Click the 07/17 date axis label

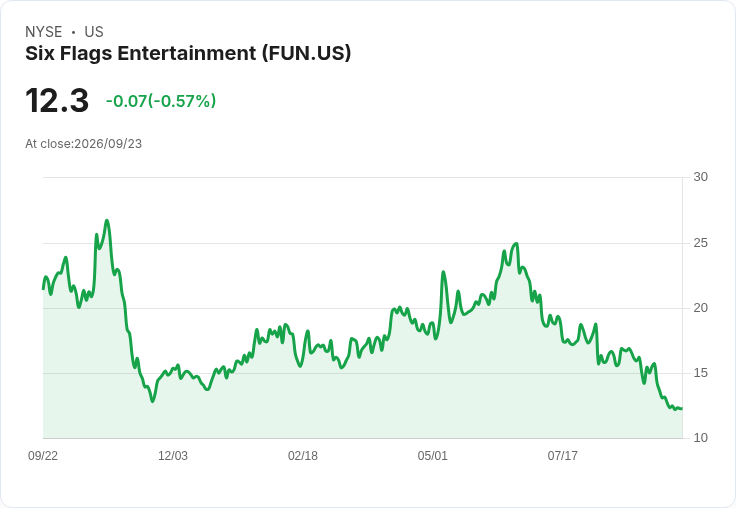pyautogui.click(x=562, y=456)
